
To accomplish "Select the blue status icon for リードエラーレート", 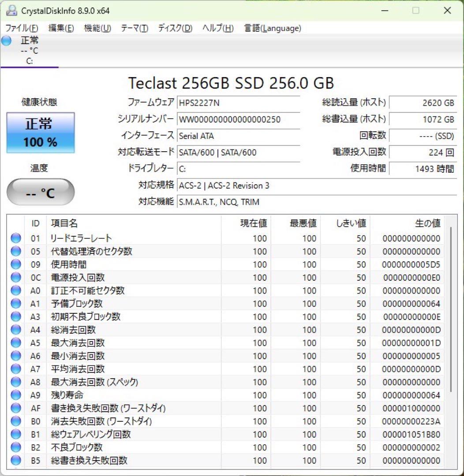I will click(15, 238).
